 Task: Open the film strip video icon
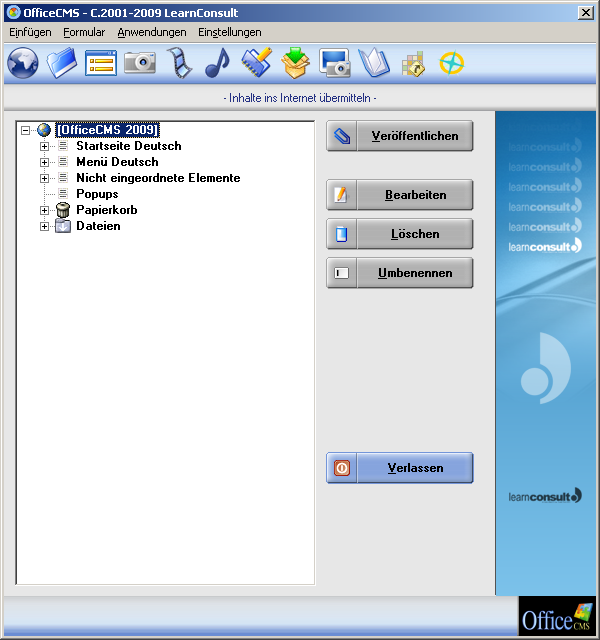[x=179, y=63]
